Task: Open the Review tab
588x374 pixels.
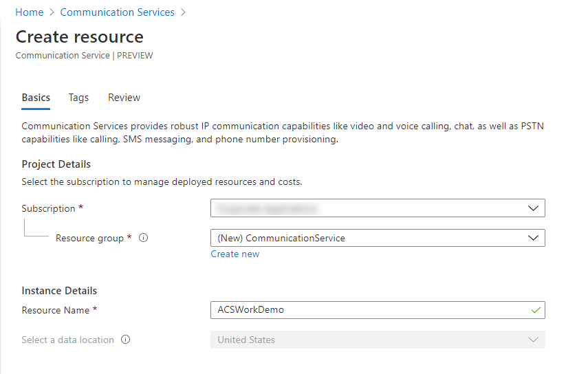Action: pos(124,98)
